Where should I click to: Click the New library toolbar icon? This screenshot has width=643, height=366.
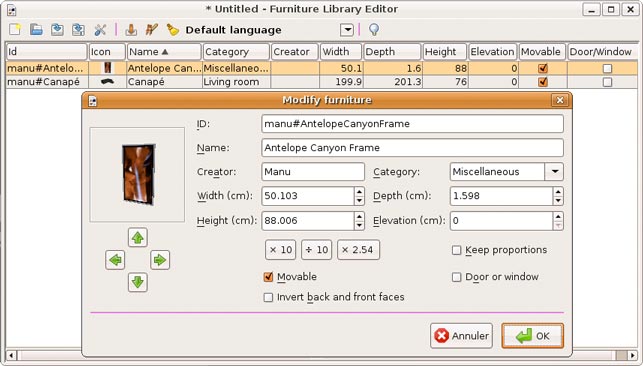(x=15, y=30)
